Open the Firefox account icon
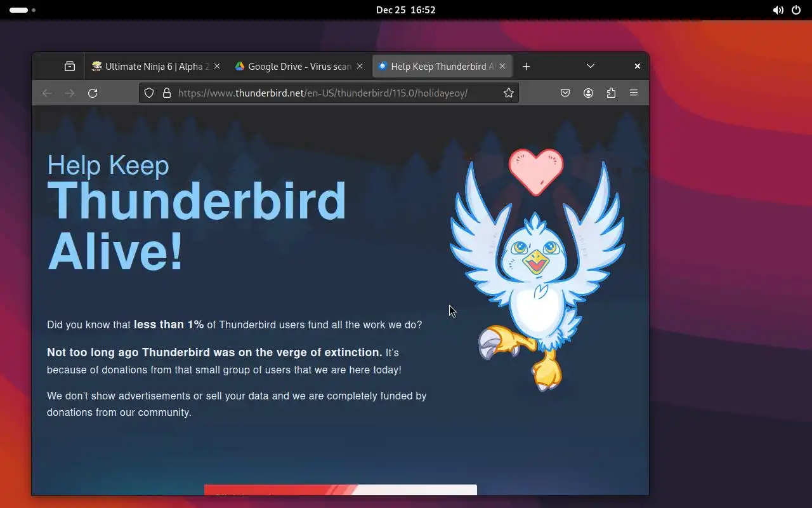Image resolution: width=812 pixels, height=508 pixels. 588,93
